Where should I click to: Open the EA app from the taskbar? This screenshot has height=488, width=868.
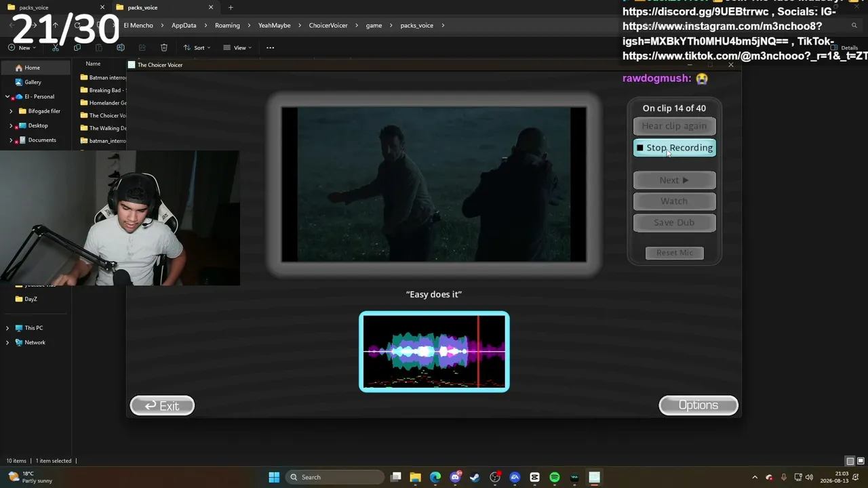(515, 477)
